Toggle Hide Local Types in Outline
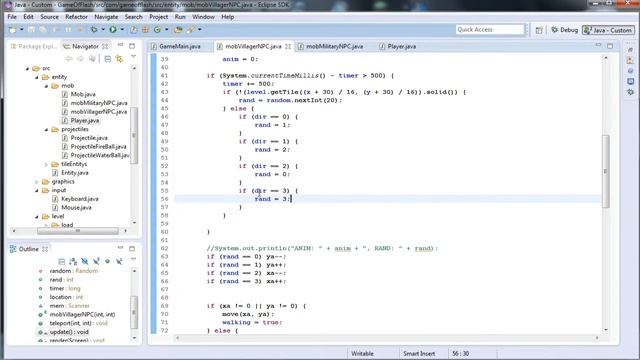Image resolution: width=640 pixels, height=360 pixels. click(119, 261)
